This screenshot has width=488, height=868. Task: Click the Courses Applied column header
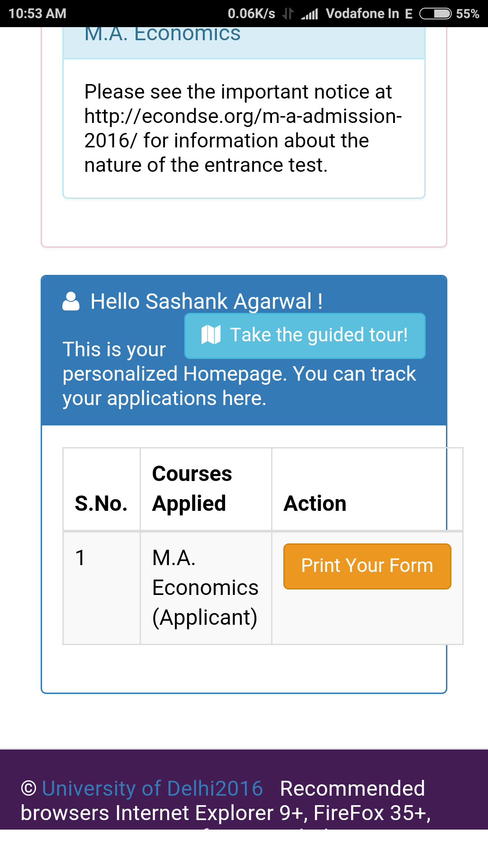point(192,489)
